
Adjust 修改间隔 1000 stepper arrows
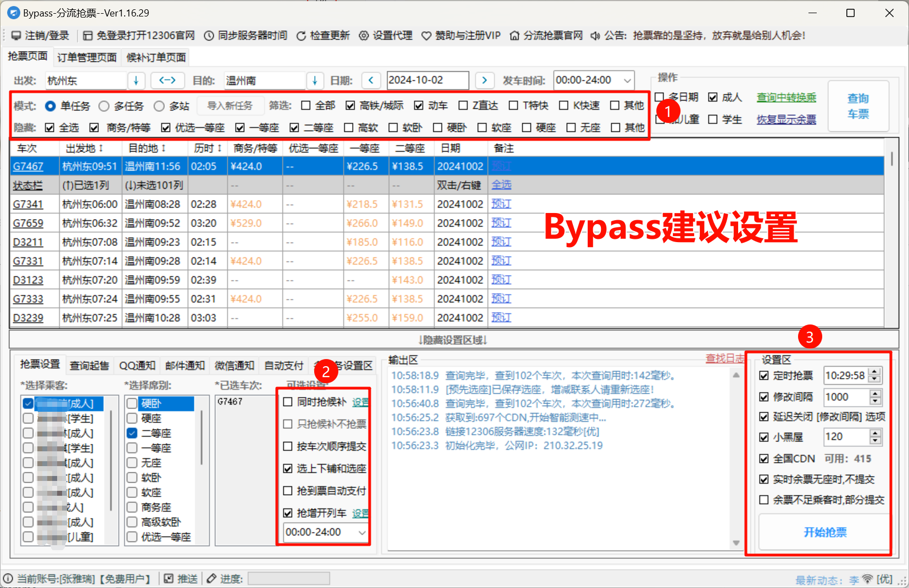click(x=875, y=397)
